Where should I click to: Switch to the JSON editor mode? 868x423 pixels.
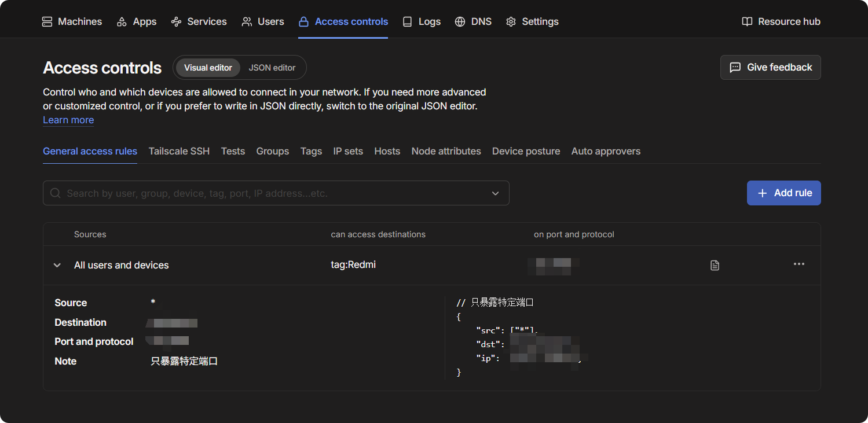pyautogui.click(x=272, y=68)
